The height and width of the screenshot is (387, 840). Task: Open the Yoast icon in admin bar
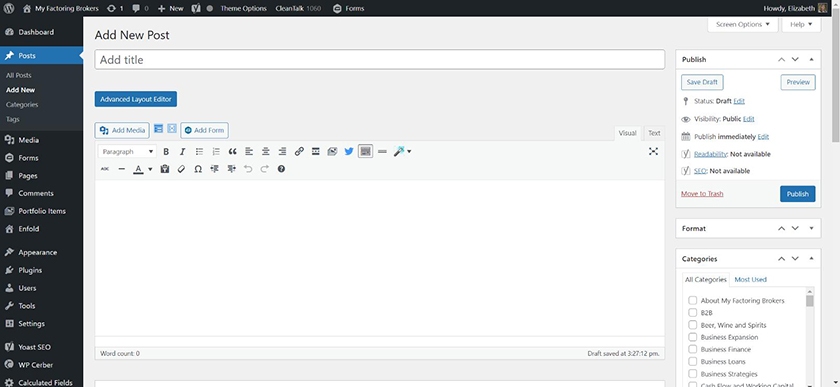click(196, 8)
